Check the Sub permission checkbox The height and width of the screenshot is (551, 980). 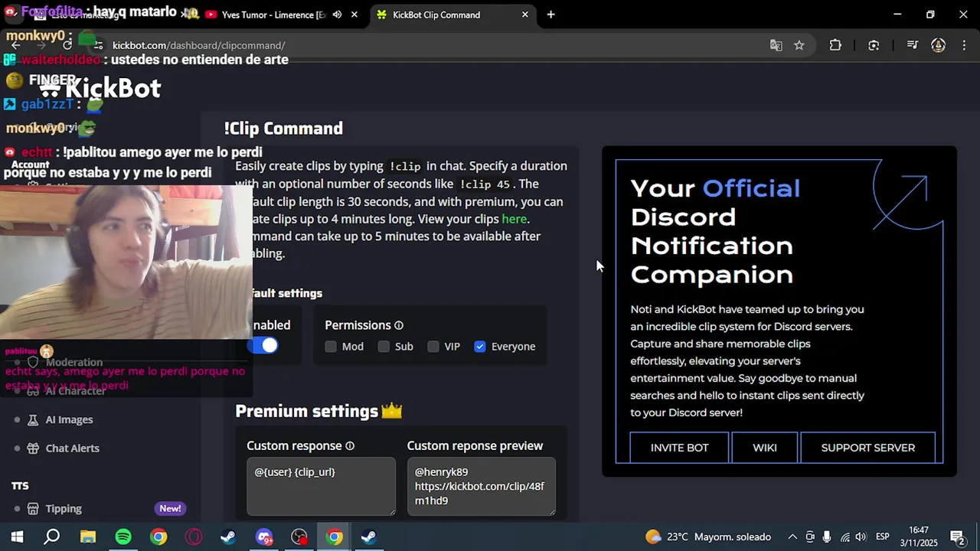point(384,347)
